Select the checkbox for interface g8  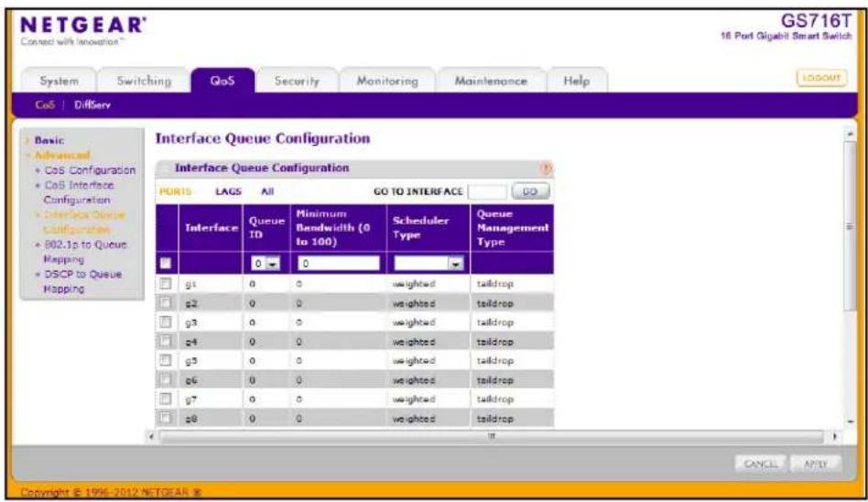(x=166, y=418)
